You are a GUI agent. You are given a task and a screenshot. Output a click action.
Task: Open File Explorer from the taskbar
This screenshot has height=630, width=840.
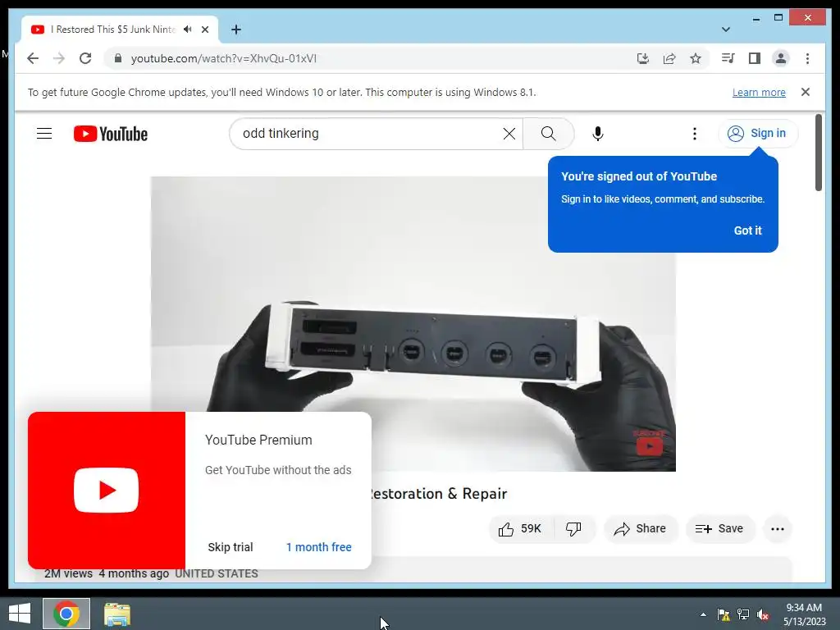click(116, 614)
